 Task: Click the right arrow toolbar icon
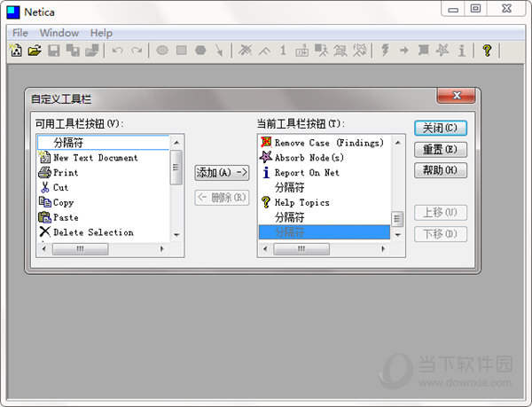point(404,51)
